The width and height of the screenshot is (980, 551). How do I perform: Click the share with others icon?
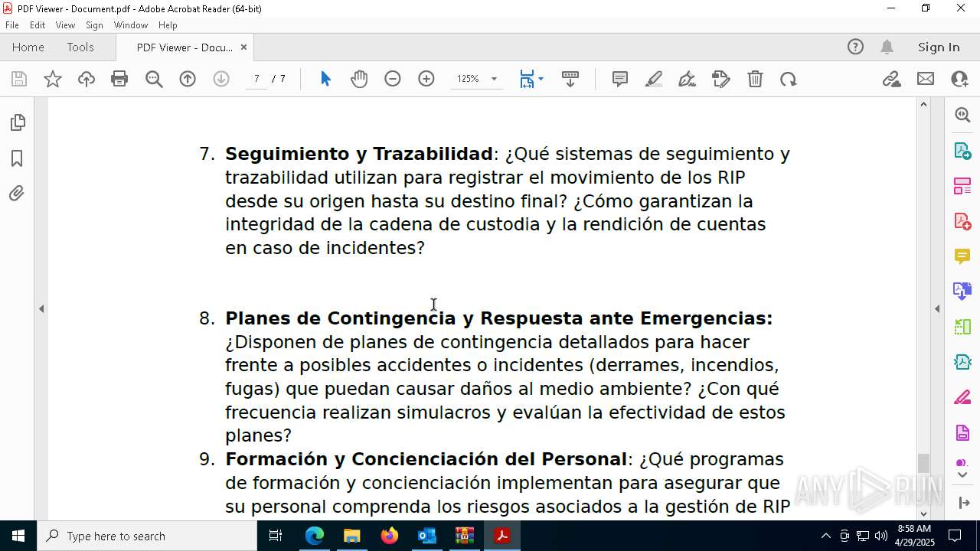click(959, 79)
